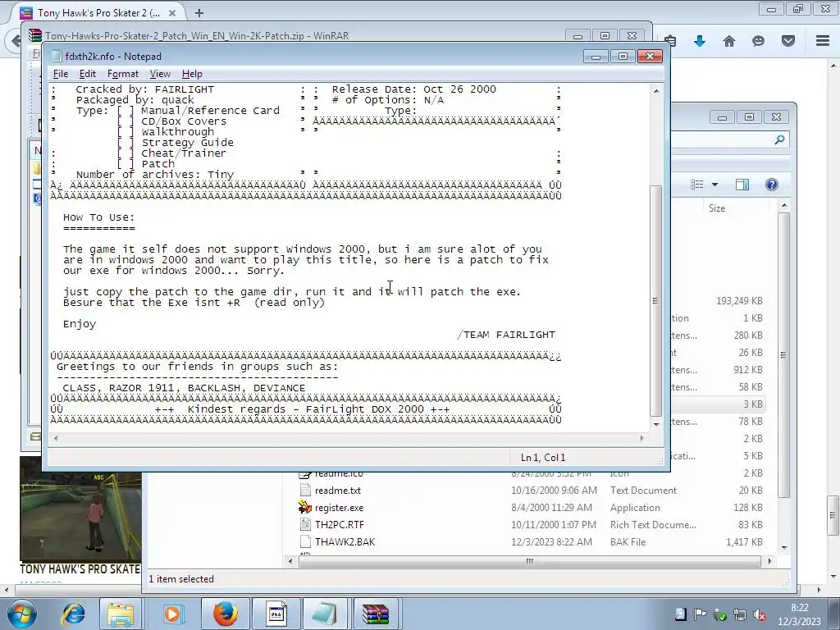The image size is (840, 630).
Task: Open Windows Media Player taskbar icon
Action: point(172,614)
